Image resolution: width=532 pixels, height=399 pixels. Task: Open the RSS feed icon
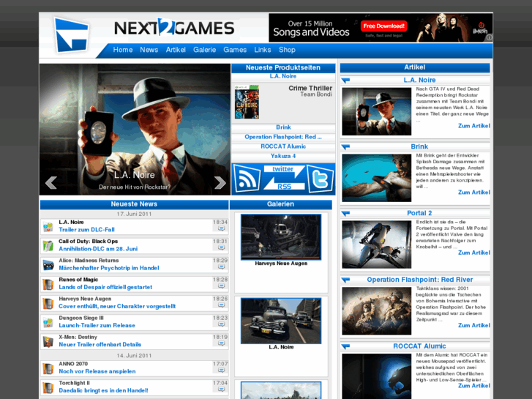tap(247, 179)
